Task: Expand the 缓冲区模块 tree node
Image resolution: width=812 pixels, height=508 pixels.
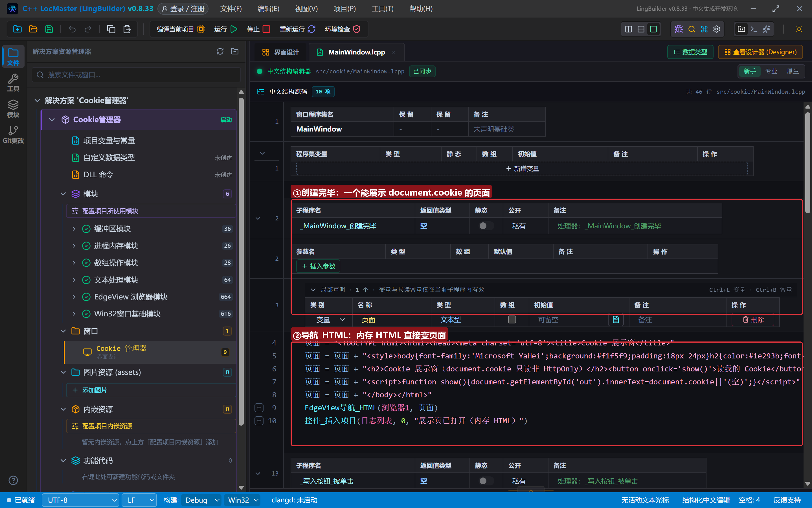Action: (74, 229)
